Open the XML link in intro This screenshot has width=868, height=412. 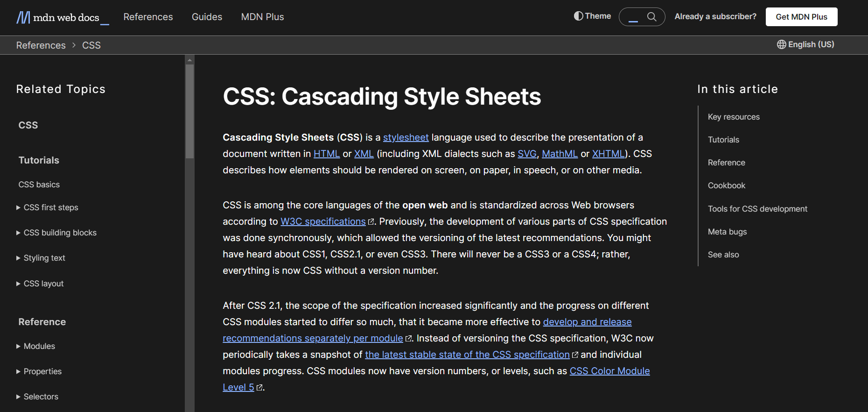(x=364, y=154)
